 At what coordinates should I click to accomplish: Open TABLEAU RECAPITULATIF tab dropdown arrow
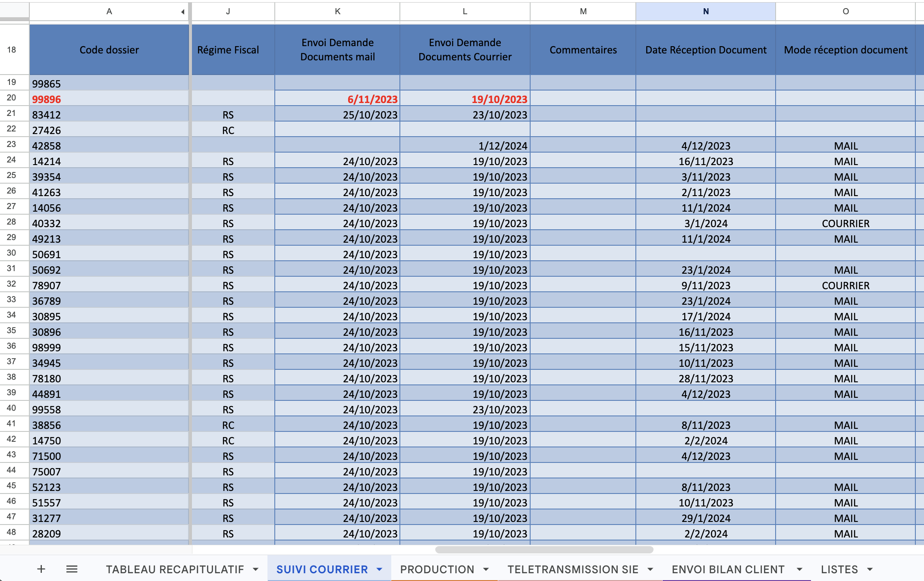256,569
